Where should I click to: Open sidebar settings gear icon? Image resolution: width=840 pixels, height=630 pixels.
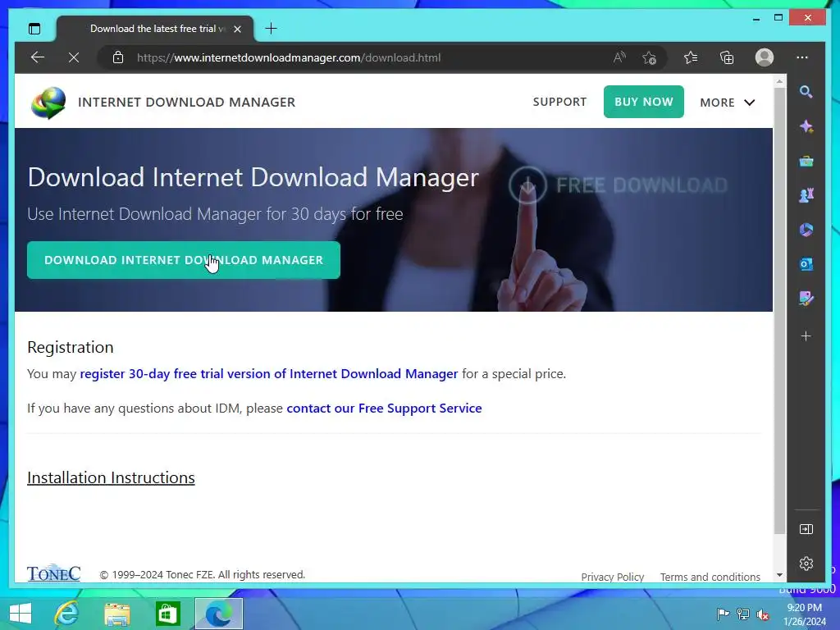806,564
